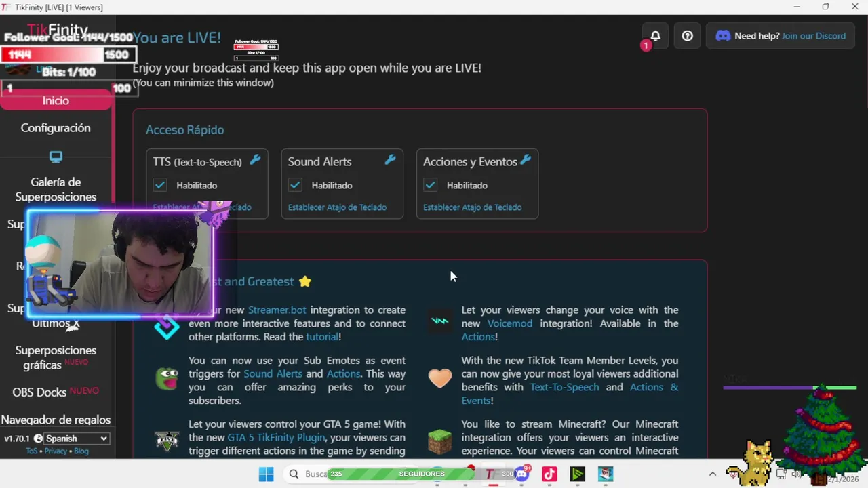The width and height of the screenshot is (868, 488).
Task: Set Acciones y Eventos keyboard shortcut link
Action: (473, 207)
